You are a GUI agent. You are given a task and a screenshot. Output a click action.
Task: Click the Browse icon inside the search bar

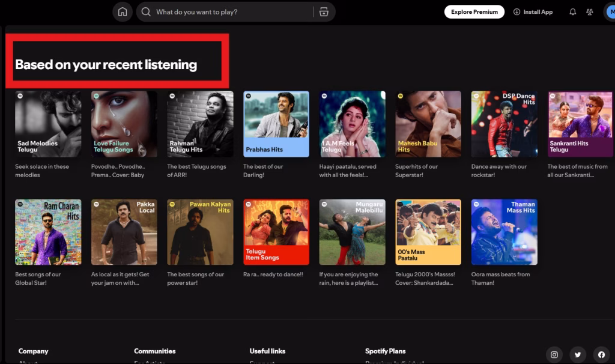point(324,11)
